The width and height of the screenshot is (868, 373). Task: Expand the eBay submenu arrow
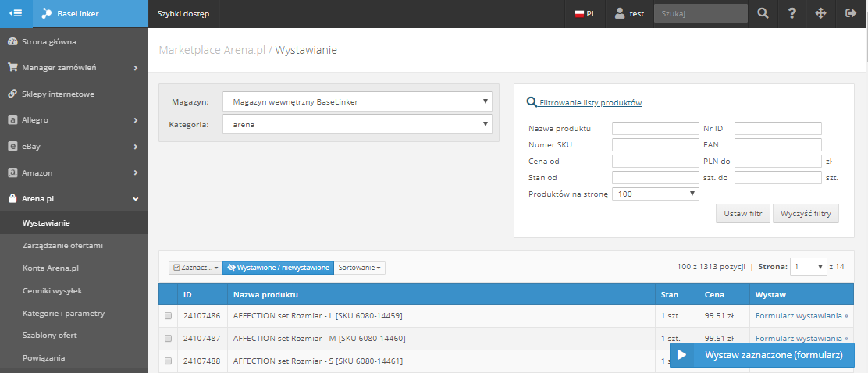click(136, 147)
